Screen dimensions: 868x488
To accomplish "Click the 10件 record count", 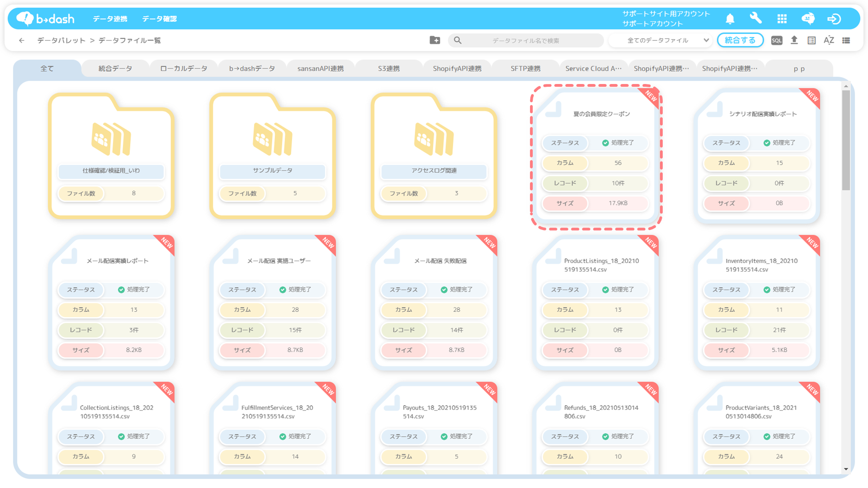I will 618,183.
